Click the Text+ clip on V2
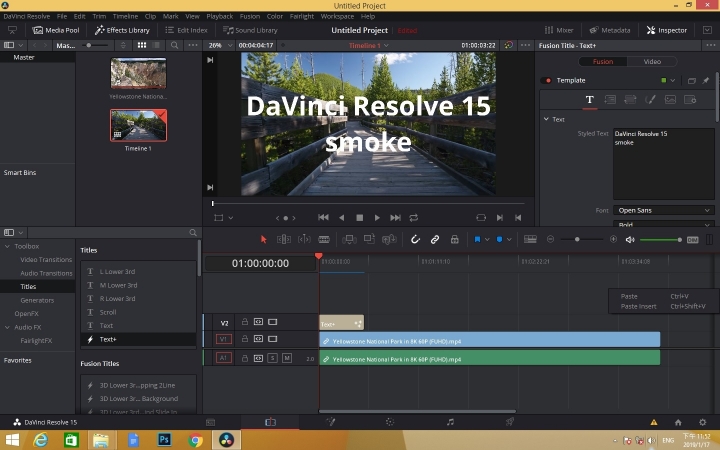This screenshot has width=720, height=450. [341, 323]
